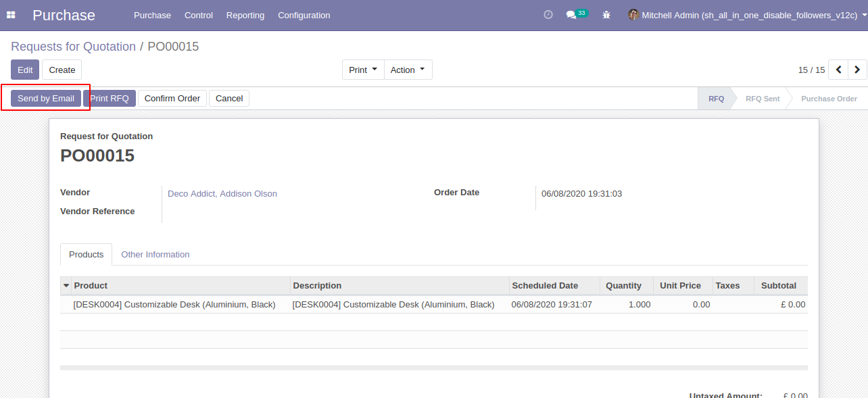Viewport: 868px width, 398px height.
Task: Click the pager 15 / 15 counter
Action: [811, 70]
